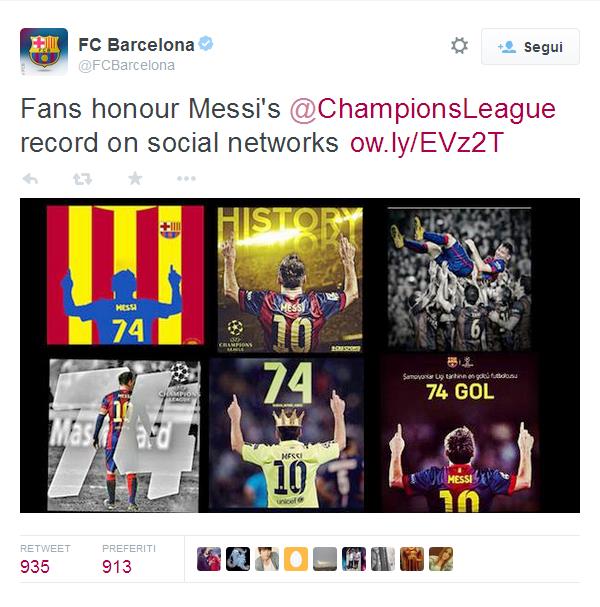Open the HISTORY Messi image
The image size is (600, 607).
coord(290,279)
